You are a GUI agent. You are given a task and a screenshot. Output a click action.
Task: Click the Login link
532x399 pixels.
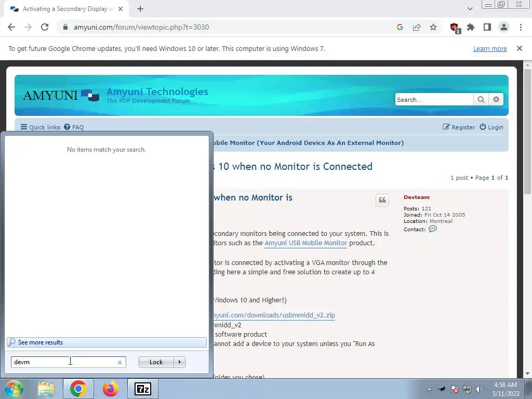(x=491, y=127)
